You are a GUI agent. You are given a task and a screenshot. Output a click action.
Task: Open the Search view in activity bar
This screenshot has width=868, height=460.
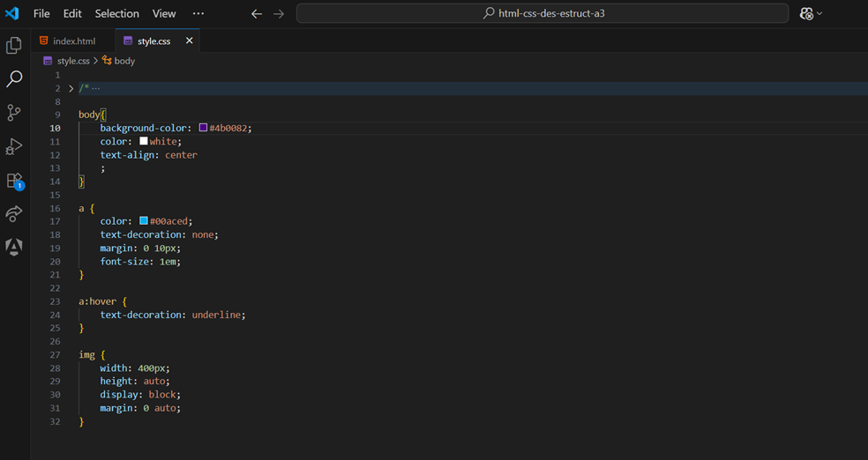point(14,78)
